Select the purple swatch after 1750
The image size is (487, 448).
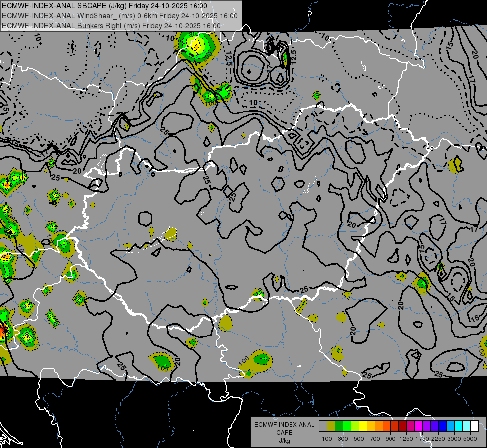tap(427, 426)
